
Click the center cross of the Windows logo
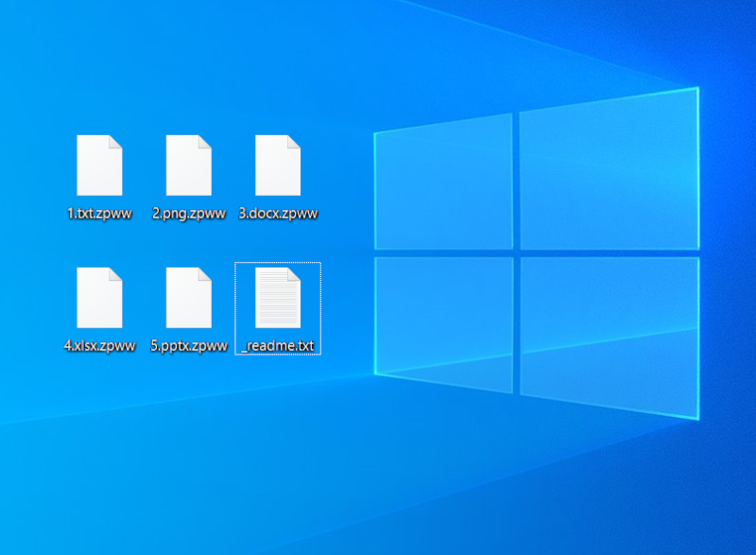pos(517,252)
